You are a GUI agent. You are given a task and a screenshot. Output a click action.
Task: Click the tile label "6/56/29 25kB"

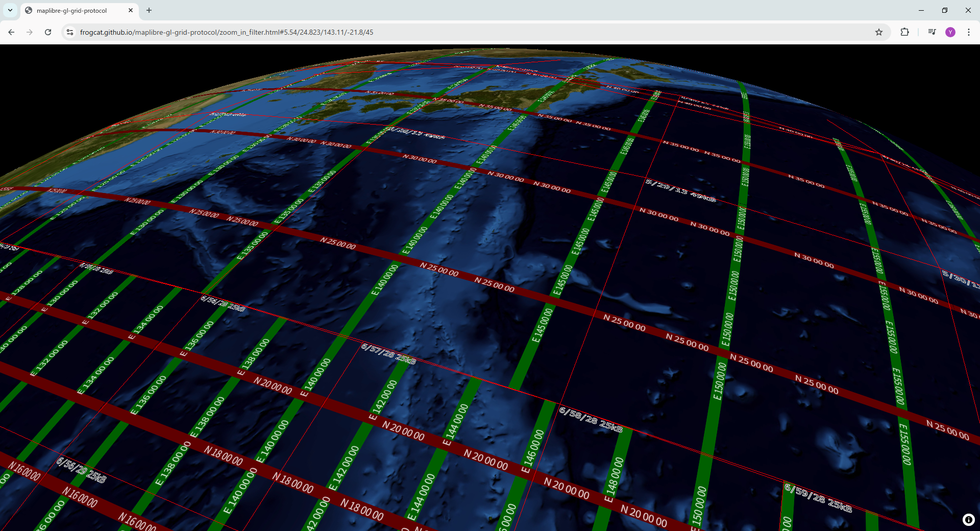81,470
